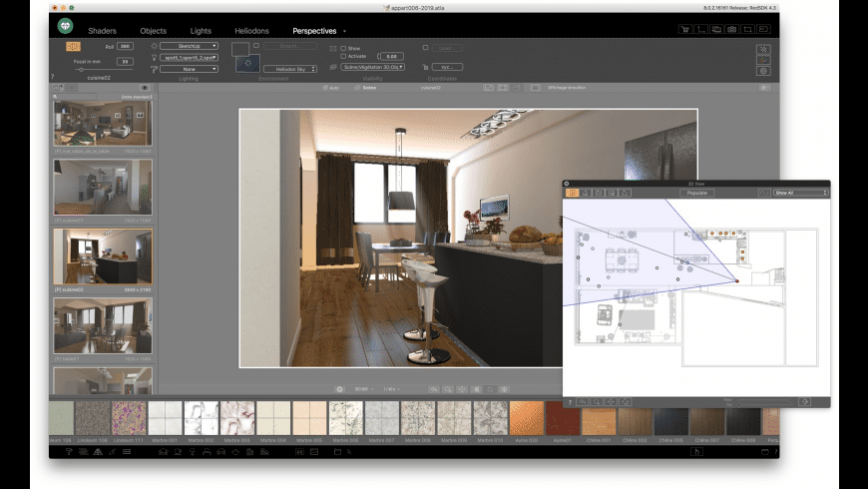Expand the arrow next to Perspectives

click(344, 32)
